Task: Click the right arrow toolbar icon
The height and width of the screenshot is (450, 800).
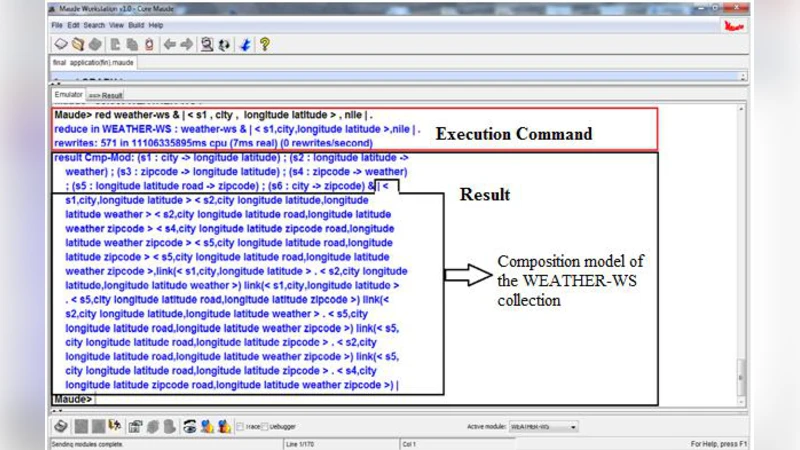Action: (186, 44)
